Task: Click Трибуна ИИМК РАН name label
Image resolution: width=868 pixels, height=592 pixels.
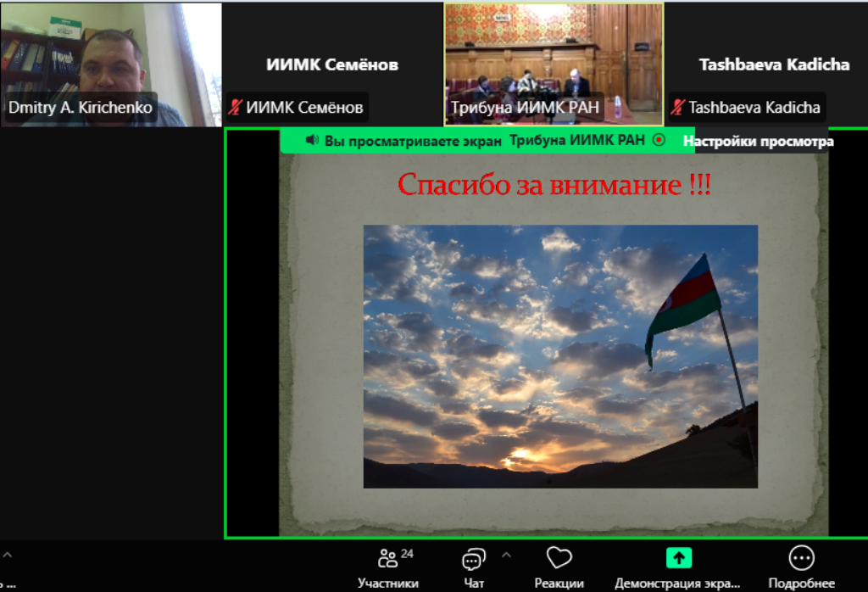Action: pos(525,108)
